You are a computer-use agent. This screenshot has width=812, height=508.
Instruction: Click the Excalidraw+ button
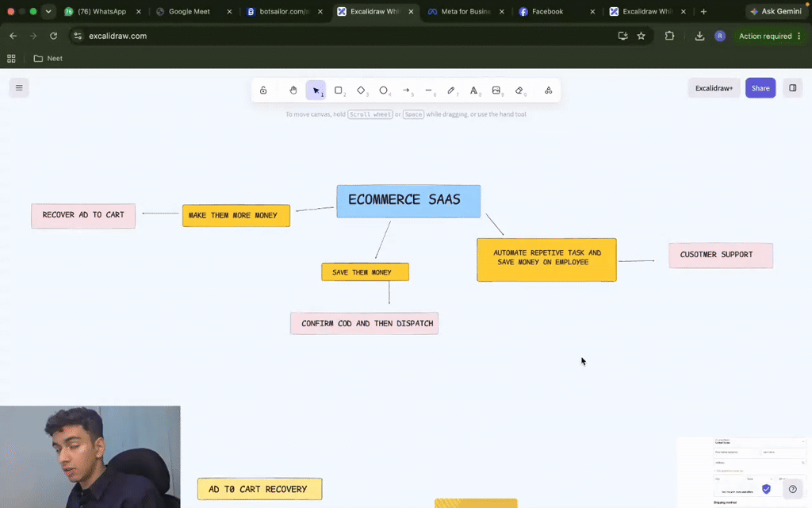click(714, 88)
